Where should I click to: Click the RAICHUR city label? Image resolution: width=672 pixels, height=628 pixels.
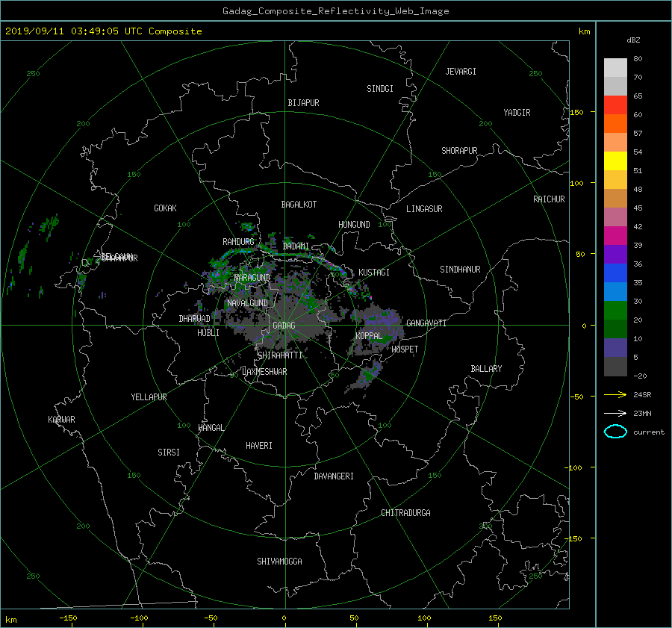(x=549, y=199)
